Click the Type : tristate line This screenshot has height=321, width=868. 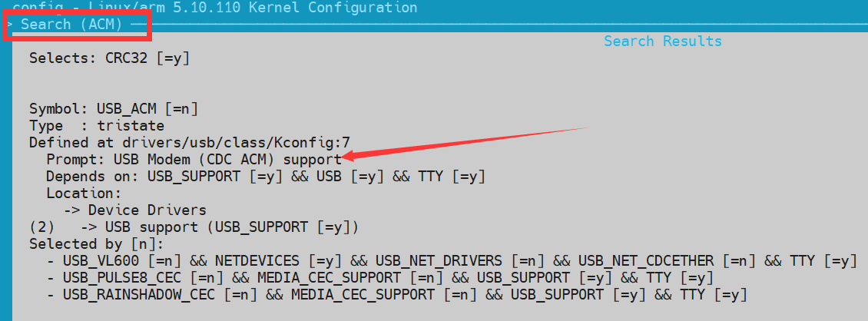(x=97, y=126)
